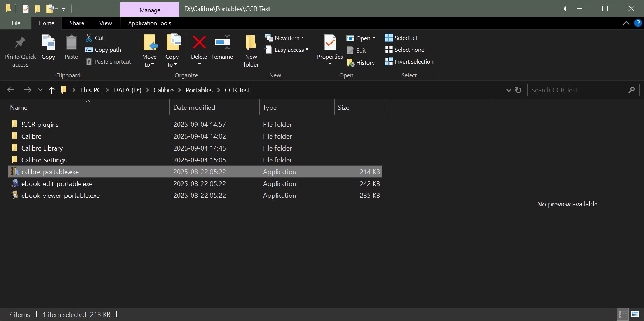Click the Copy icon in Clipboard group
Screen dimensions: 644x321
tap(48, 42)
